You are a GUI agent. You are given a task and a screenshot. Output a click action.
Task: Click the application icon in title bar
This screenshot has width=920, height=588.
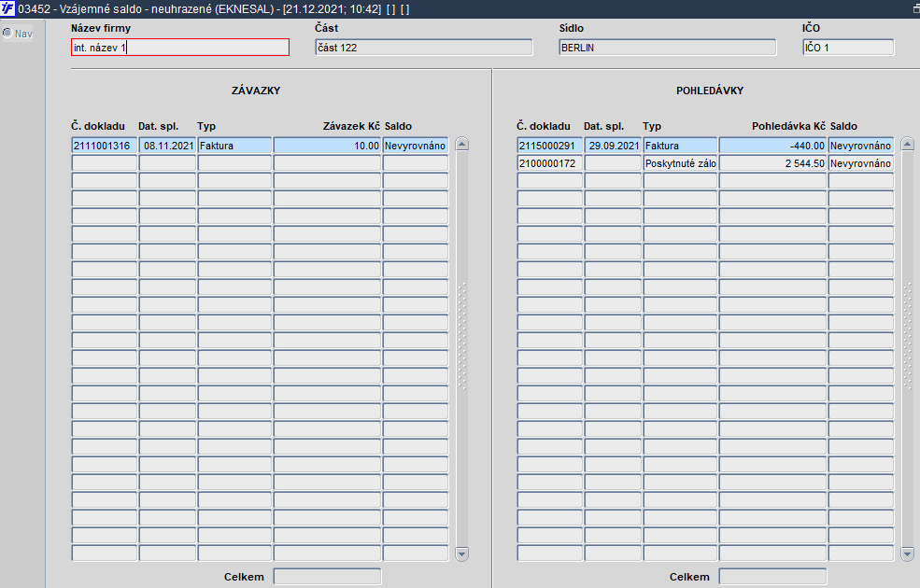[x=7, y=8]
